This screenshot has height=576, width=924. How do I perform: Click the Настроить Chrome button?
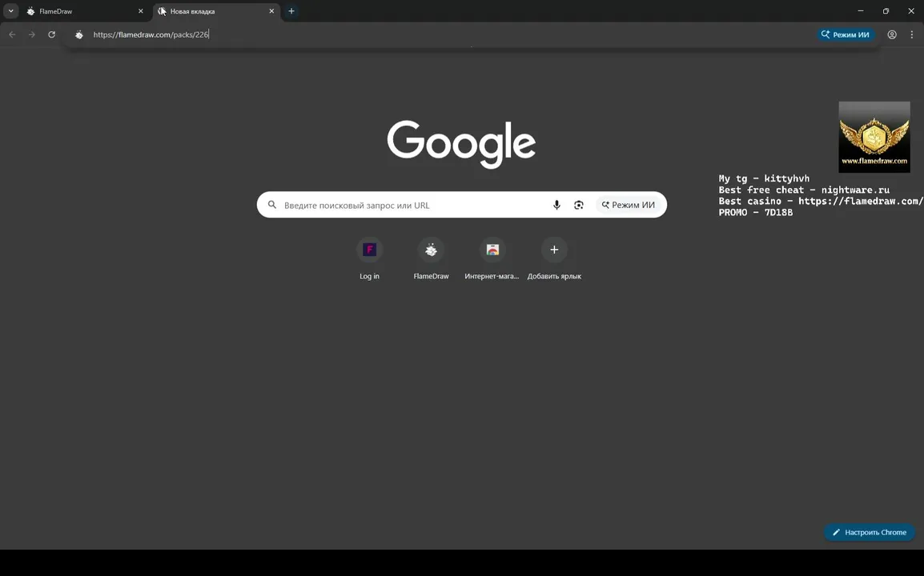tap(870, 533)
